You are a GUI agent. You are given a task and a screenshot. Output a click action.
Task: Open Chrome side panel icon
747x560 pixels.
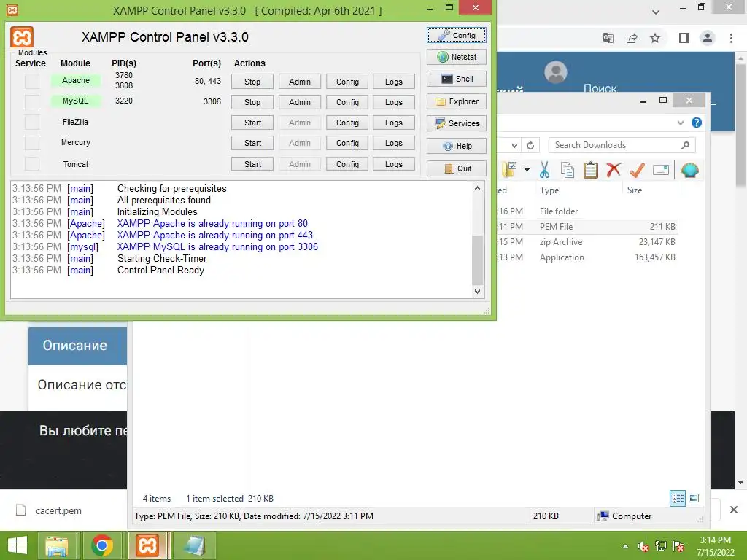pos(684,38)
